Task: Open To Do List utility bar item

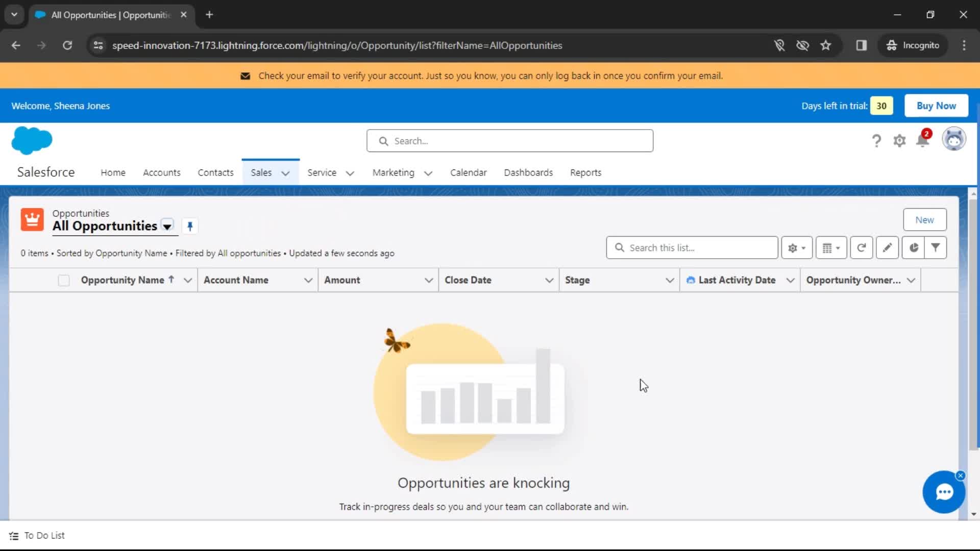Action: tap(37, 536)
